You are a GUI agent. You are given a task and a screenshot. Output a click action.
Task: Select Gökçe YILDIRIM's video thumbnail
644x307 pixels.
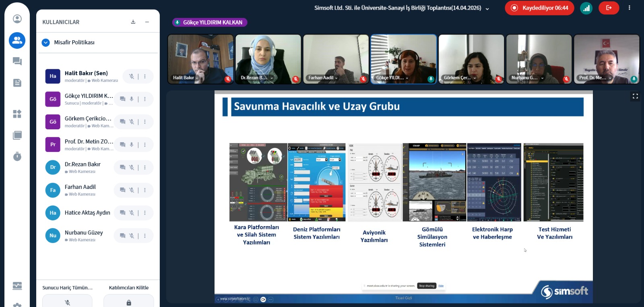coord(403,59)
